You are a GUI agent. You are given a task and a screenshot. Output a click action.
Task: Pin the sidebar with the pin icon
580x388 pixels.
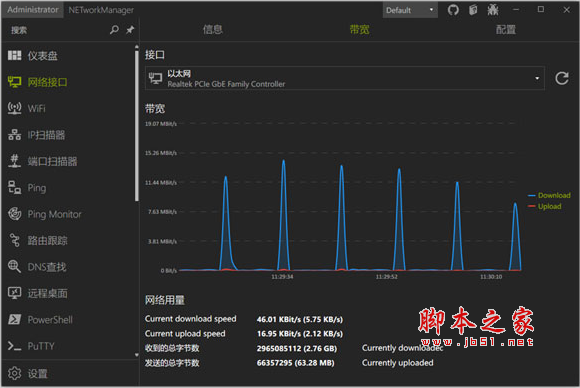point(130,30)
